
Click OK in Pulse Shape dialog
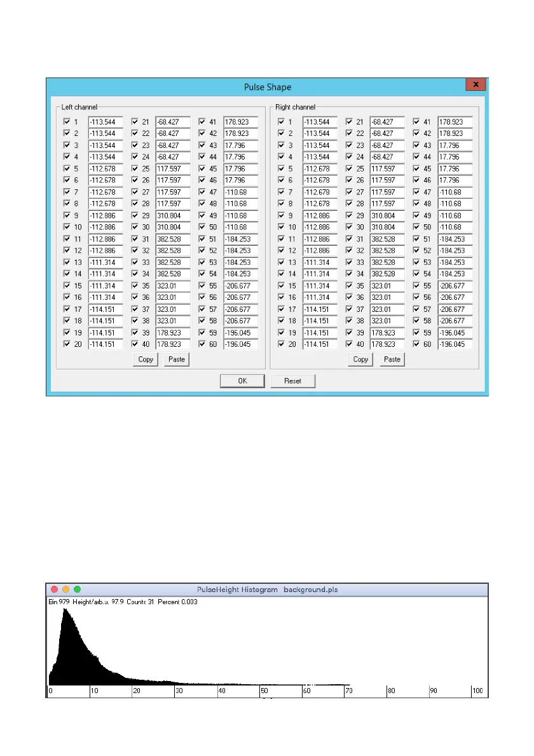(x=242, y=381)
